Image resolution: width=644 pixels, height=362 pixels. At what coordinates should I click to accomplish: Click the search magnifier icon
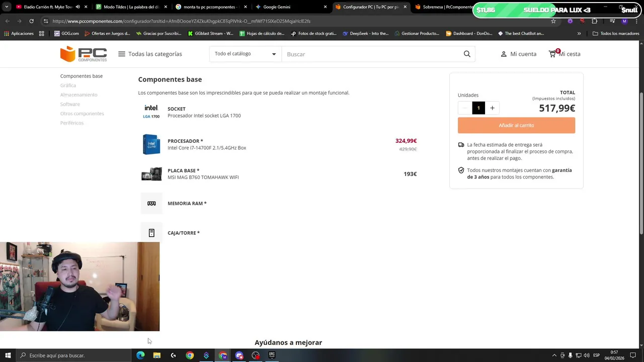point(467,54)
